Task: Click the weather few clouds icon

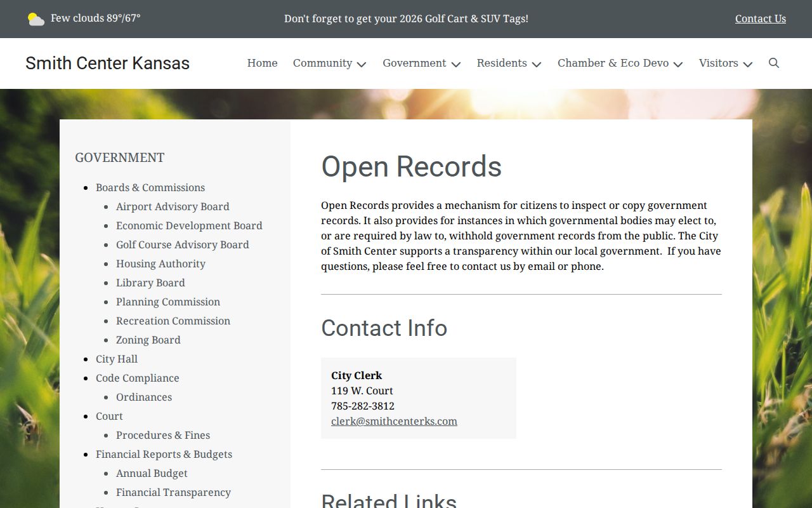Action: tap(36, 19)
